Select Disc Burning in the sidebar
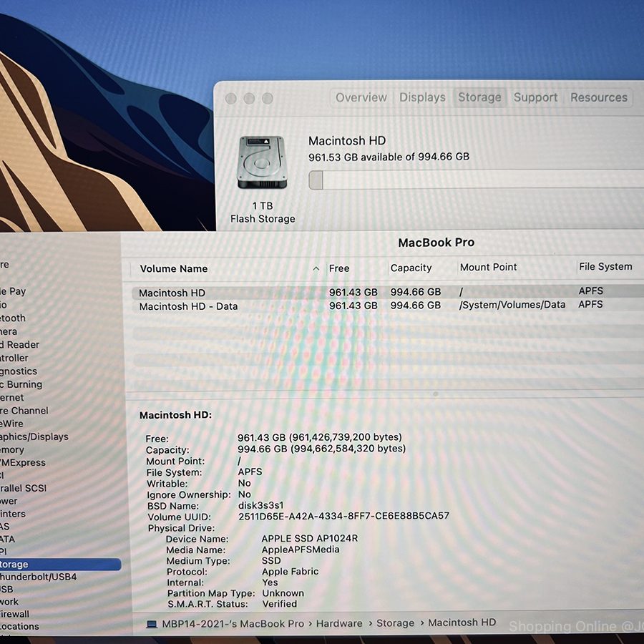644x644 pixels. pos(21,384)
